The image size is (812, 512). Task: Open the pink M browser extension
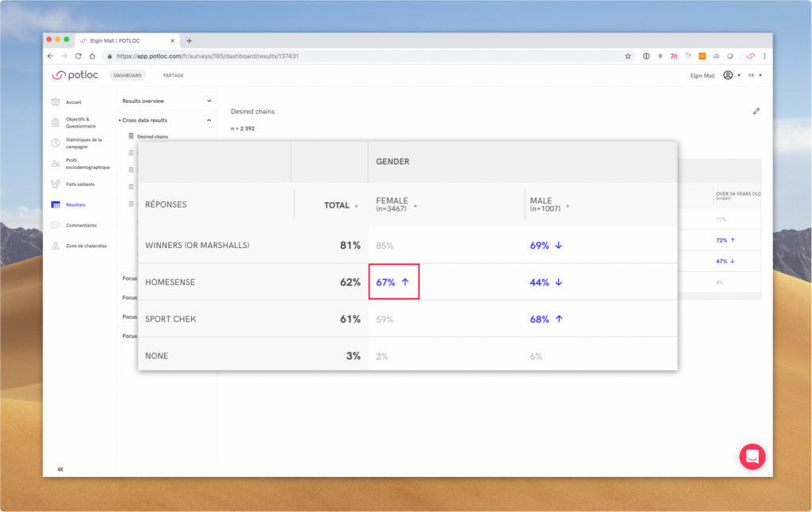click(x=674, y=56)
